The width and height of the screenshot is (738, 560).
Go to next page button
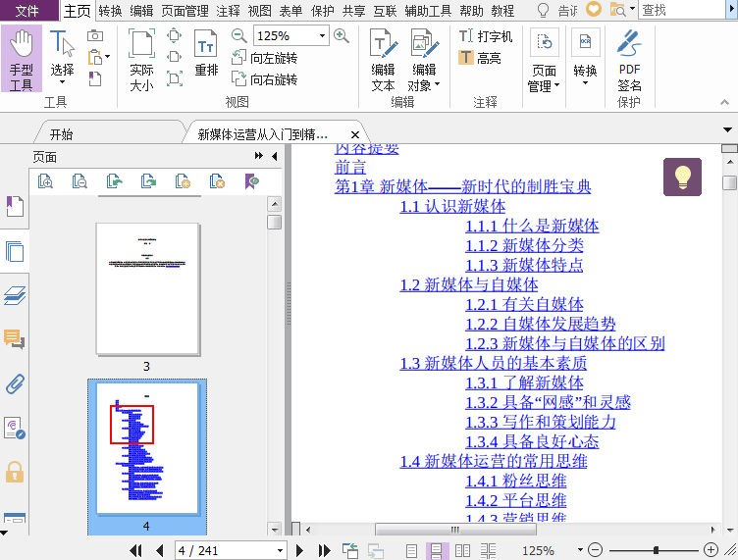coord(299,550)
